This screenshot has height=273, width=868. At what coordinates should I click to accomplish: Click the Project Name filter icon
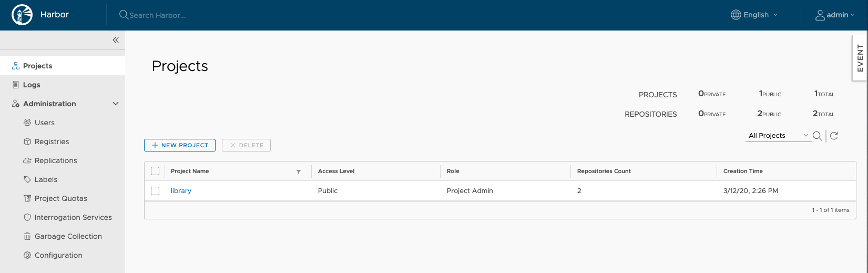299,171
